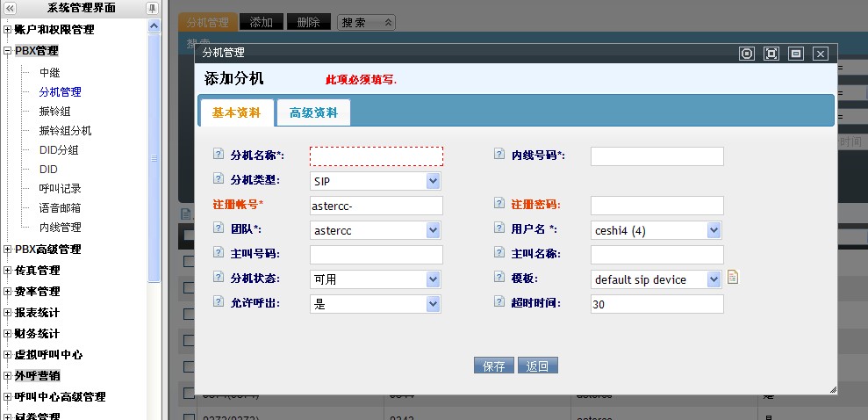
Task: Click the 保存 button
Action: (x=493, y=366)
